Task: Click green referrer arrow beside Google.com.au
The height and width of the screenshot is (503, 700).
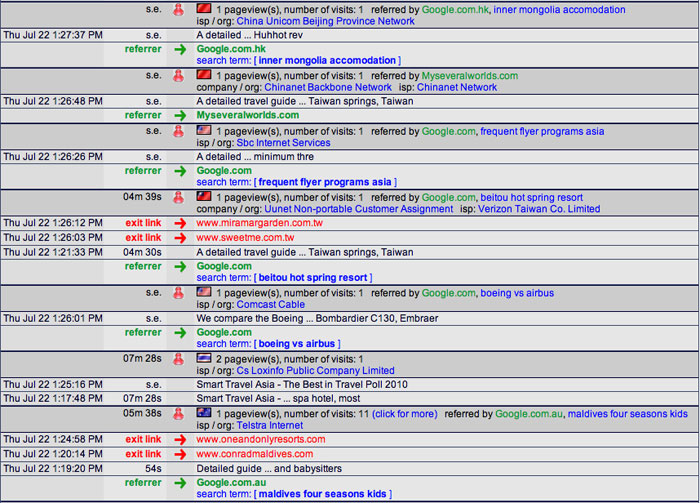Action: pos(180,482)
